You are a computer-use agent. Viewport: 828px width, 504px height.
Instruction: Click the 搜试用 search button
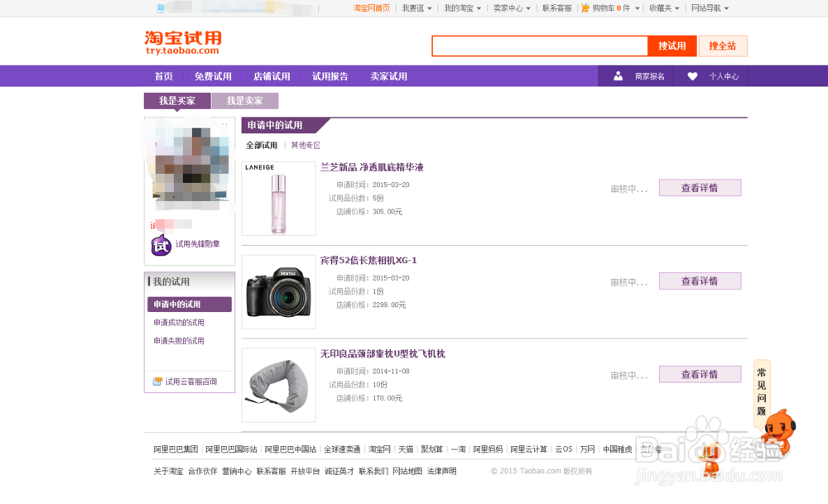[672, 46]
